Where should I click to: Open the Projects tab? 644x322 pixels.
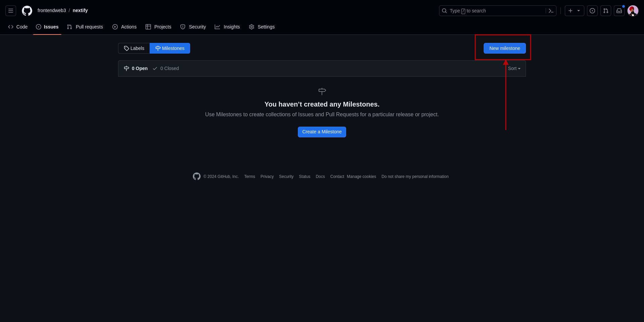pos(158,27)
